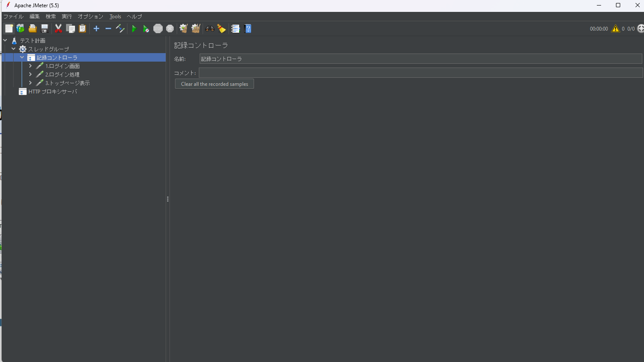Select 3.トップページ表示 tree item
The image size is (644, 362).
pos(67,83)
